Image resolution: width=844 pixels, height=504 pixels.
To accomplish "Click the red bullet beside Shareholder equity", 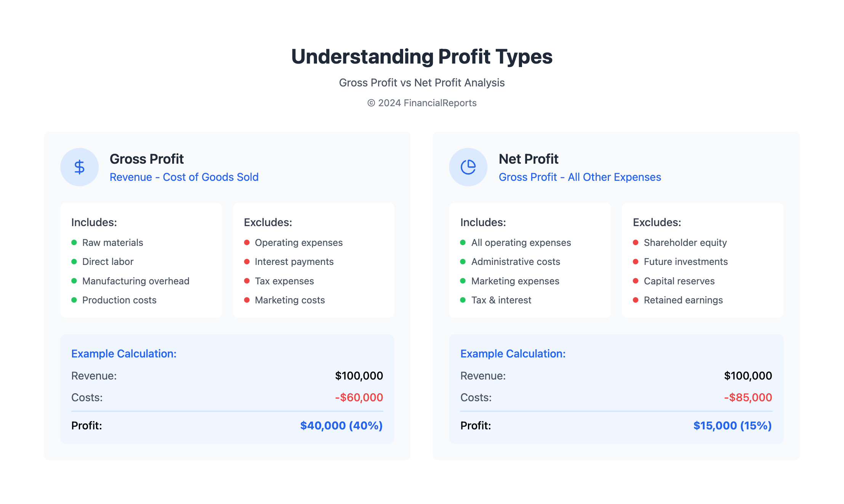I will (636, 242).
